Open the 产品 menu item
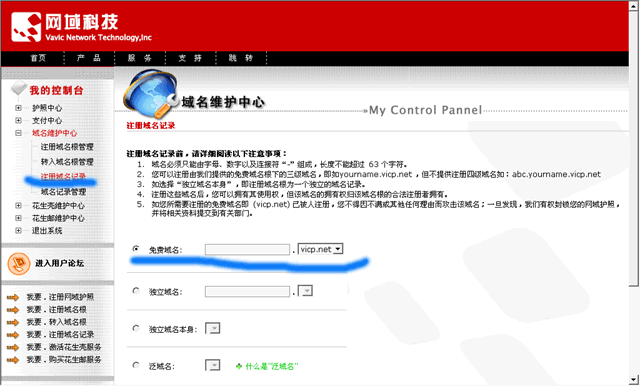Image resolution: width=640 pixels, height=386 pixels. pos(89,58)
